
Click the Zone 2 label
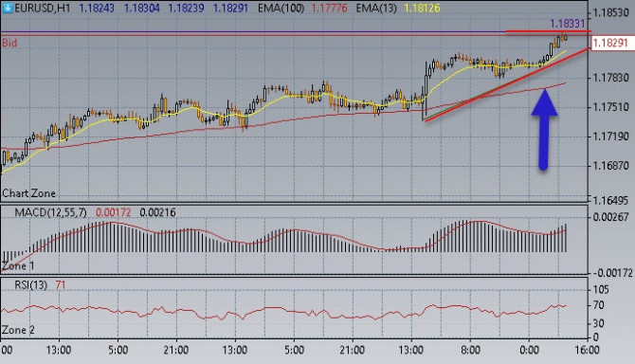coord(18,330)
